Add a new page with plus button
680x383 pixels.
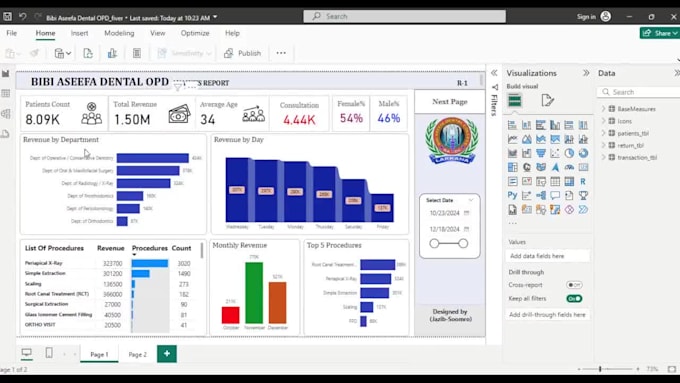tap(167, 354)
